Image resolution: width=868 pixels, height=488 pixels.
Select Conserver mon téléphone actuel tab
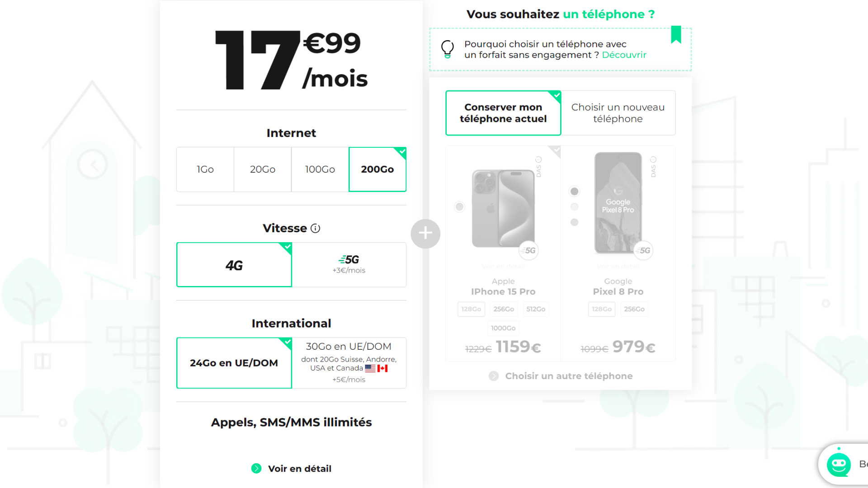click(x=503, y=113)
